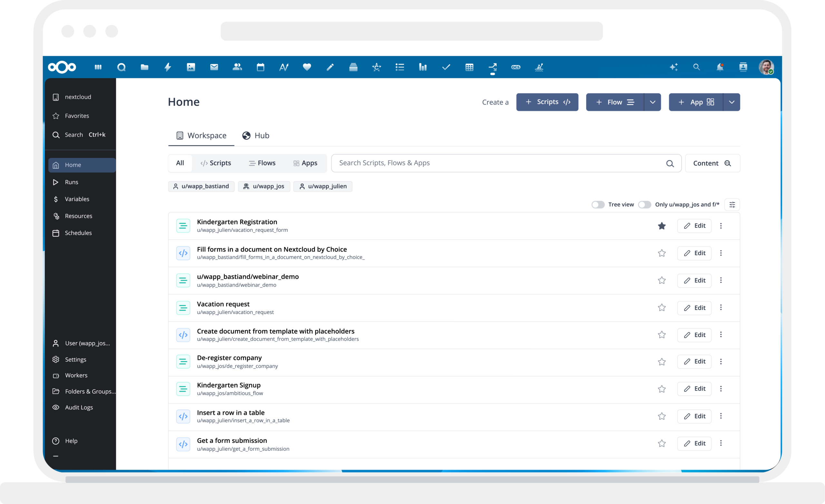Expand the App button dropdown chevron

point(732,102)
